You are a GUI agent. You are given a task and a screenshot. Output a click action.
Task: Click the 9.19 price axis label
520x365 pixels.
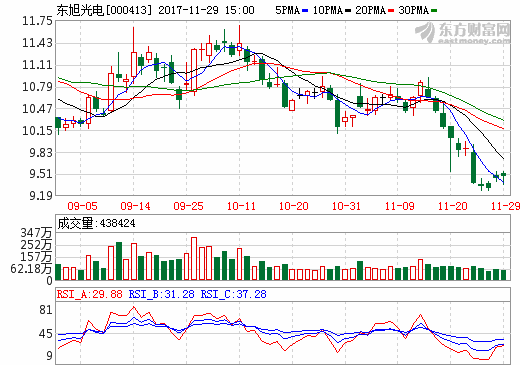tap(41, 196)
